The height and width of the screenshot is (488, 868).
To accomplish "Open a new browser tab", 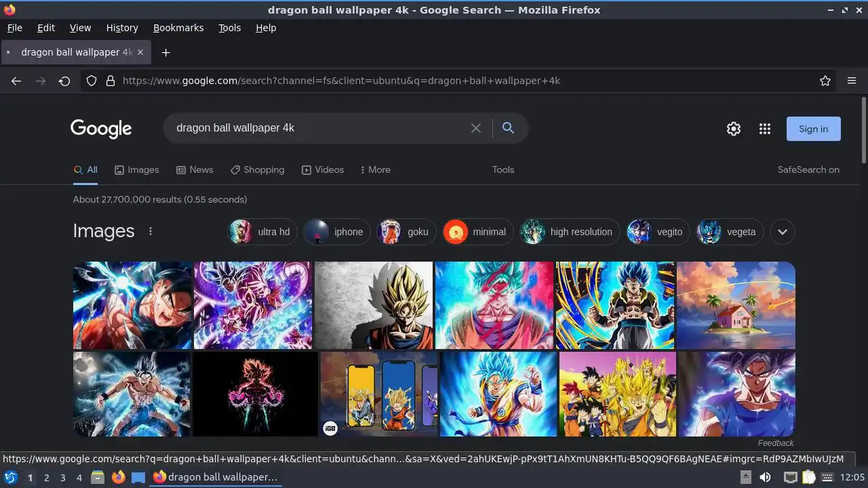I will click(x=165, y=52).
